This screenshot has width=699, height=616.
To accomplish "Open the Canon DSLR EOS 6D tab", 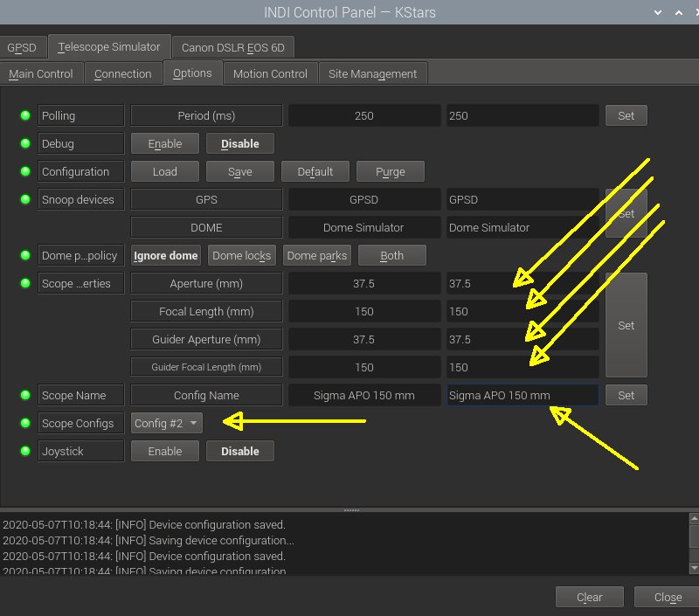I will point(233,47).
